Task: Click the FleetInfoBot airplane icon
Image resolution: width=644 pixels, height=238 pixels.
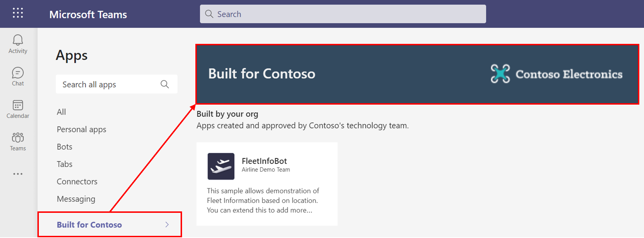Action: [x=221, y=166]
